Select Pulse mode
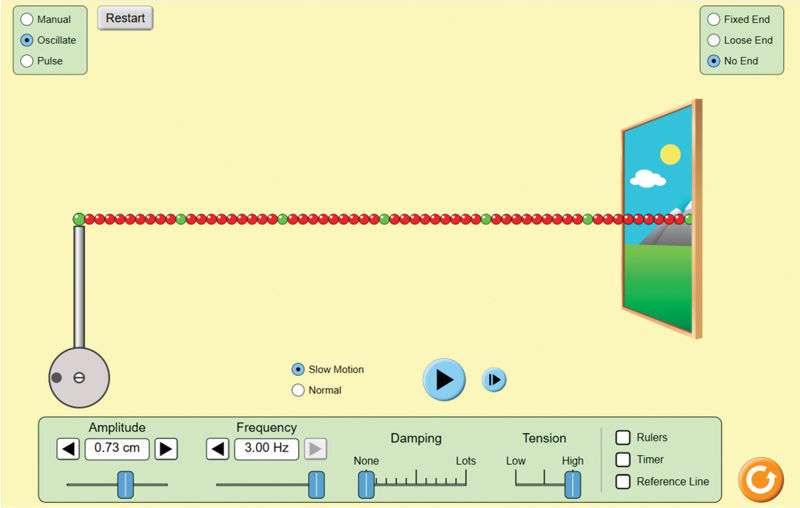The height and width of the screenshot is (508, 800). (x=27, y=61)
